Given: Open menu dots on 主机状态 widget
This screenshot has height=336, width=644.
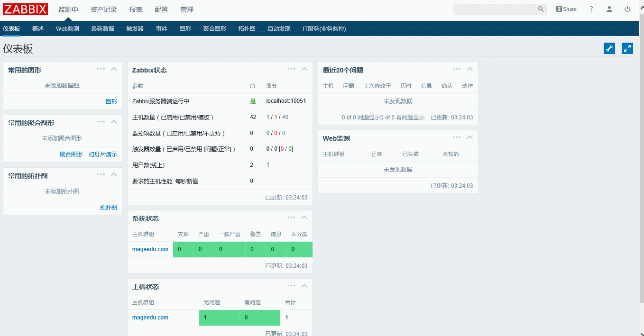Looking at the screenshot, I should [292, 286].
